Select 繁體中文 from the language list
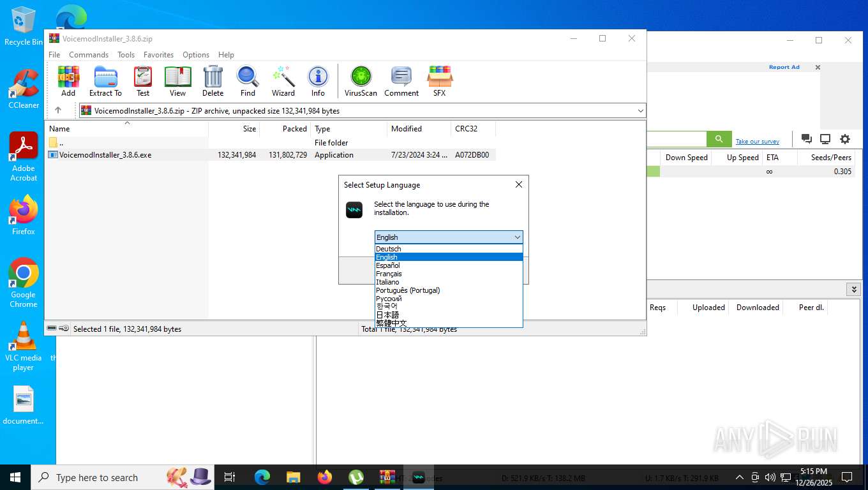The height and width of the screenshot is (490, 868). tap(449, 323)
